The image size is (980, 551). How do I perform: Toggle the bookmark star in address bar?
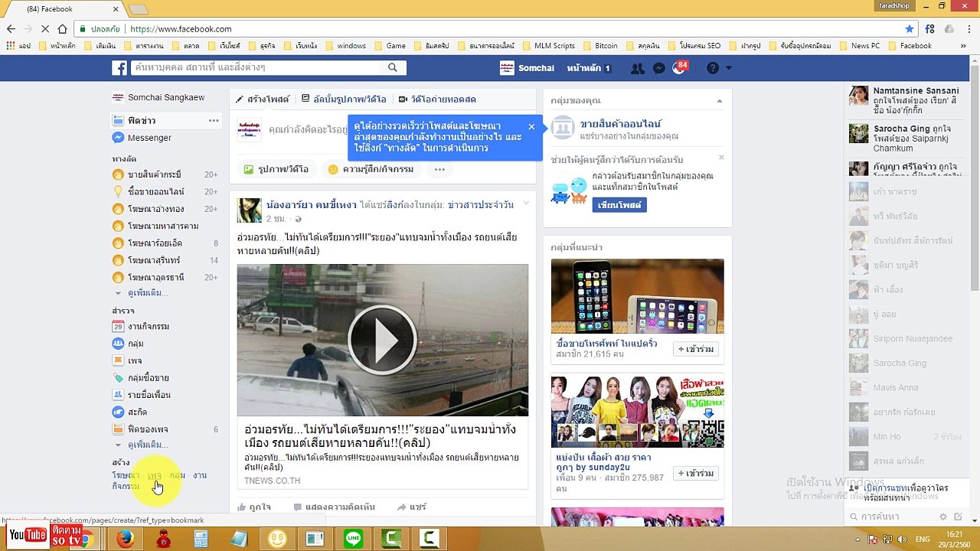(910, 29)
